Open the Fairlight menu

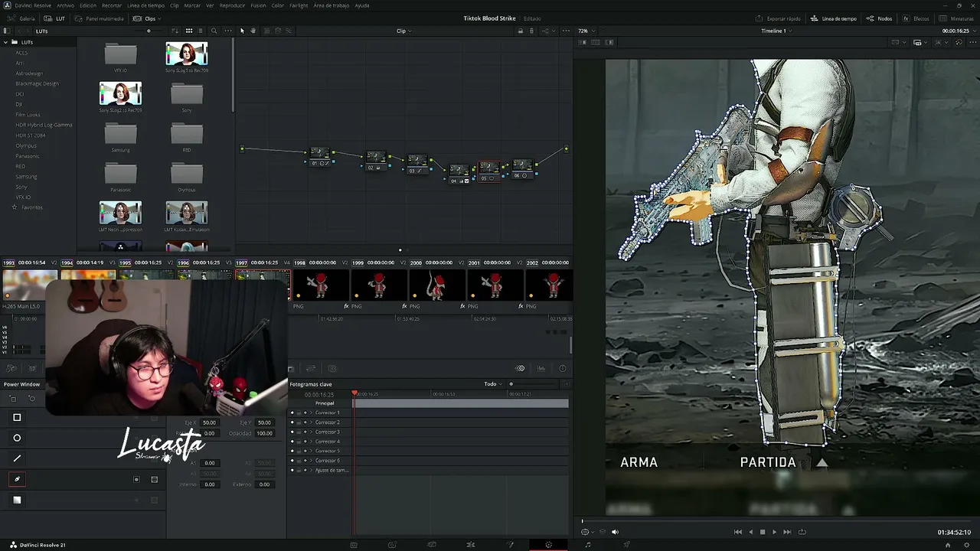(x=299, y=5)
